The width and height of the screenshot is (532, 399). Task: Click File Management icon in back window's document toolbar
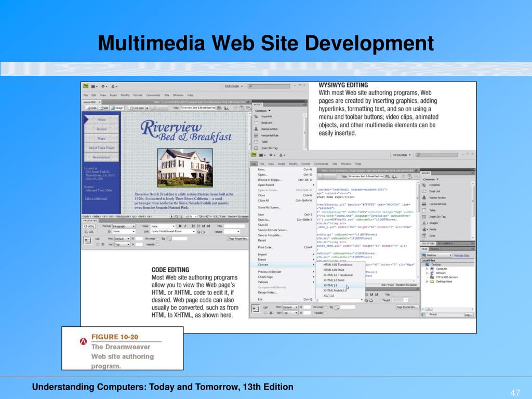coord(220,108)
